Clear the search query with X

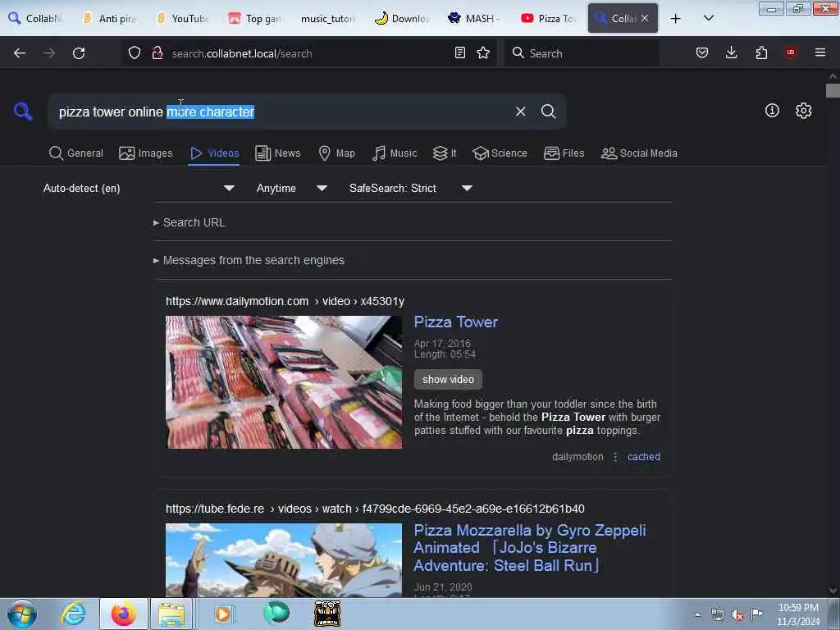pyautogui.click(x=520, y=112)
